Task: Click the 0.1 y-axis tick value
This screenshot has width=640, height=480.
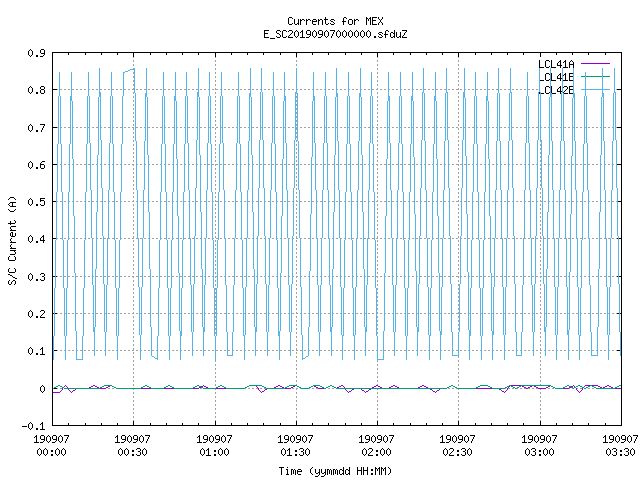Action: pos(36,351)
